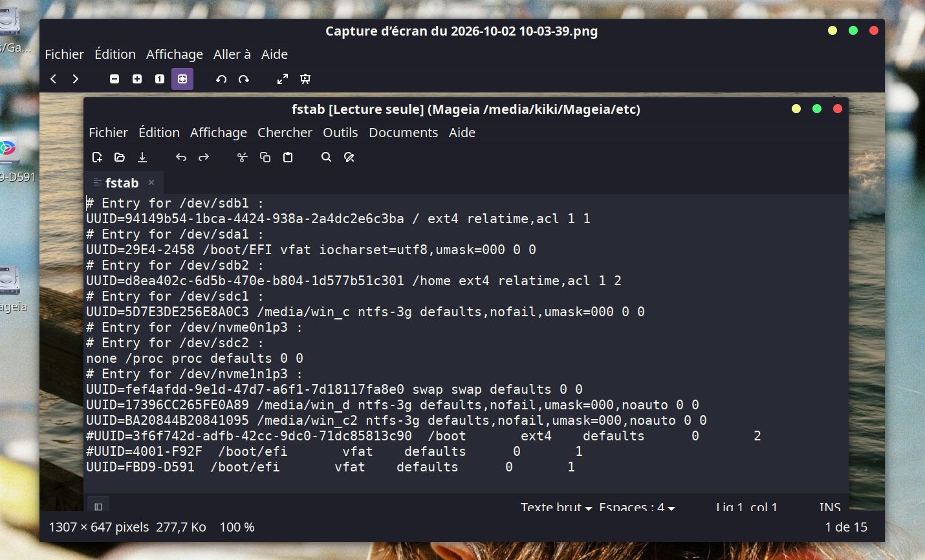The width and height of the screenshot is (925, 560).
Task: Toggle side pane icon in editor status bar
Action: coord(98,506)
